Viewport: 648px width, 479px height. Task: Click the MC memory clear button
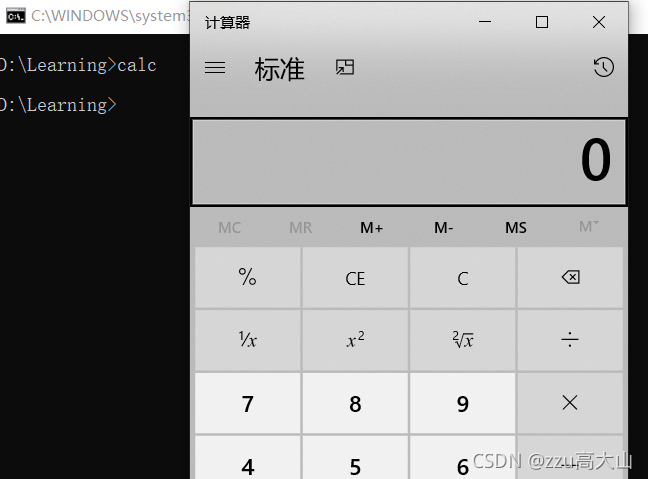(229, 227)
